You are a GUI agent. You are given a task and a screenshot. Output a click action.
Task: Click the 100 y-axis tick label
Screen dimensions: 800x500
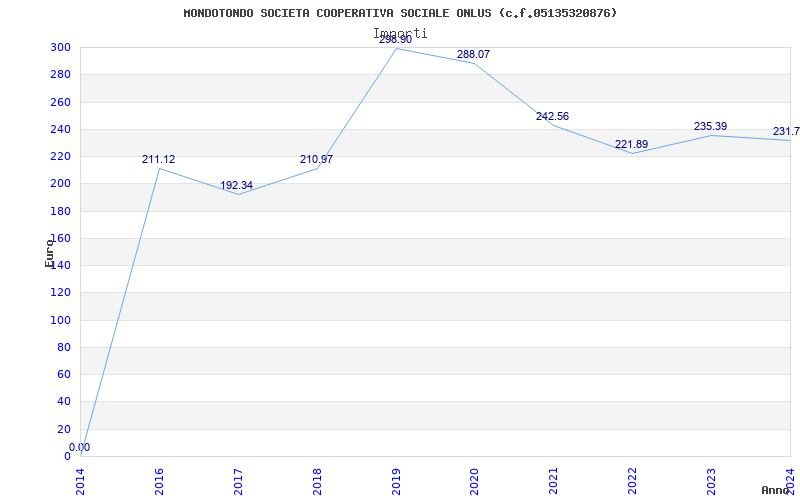[x=60, y=320]
